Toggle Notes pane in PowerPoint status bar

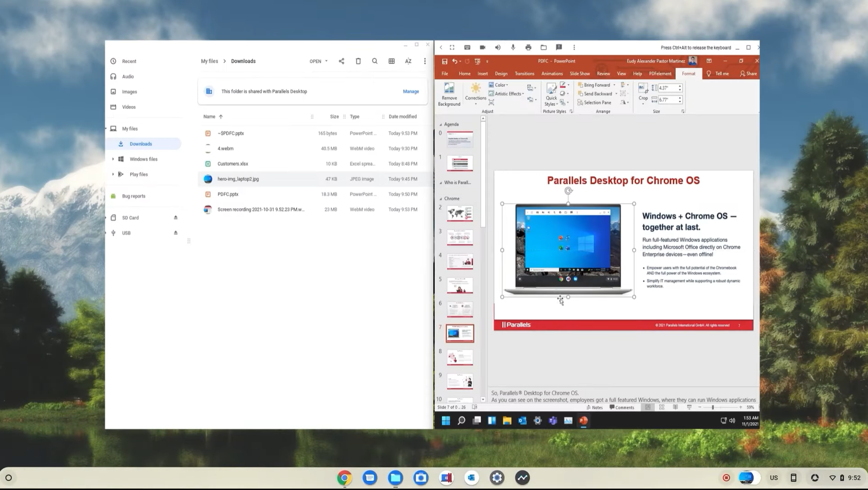(594, 407)
